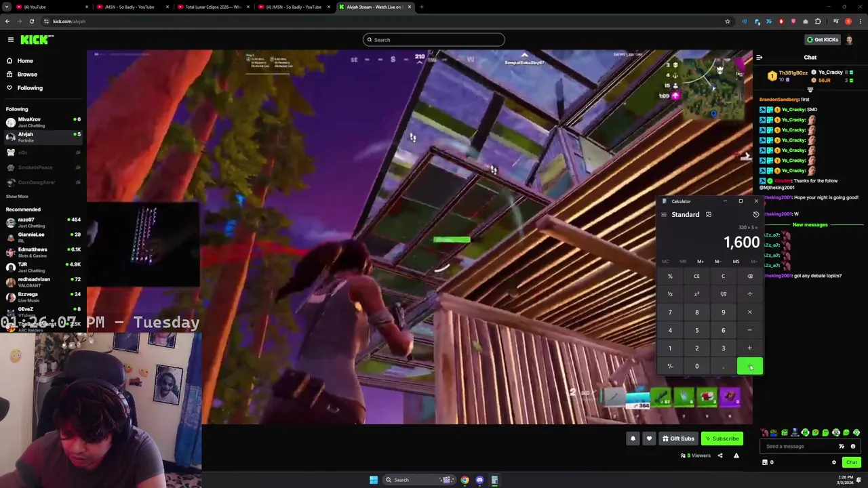Open the Kick sidebar hamburger menu
Image resolution: width=868 pixels, height=488 pixels.
coord(10,39)
